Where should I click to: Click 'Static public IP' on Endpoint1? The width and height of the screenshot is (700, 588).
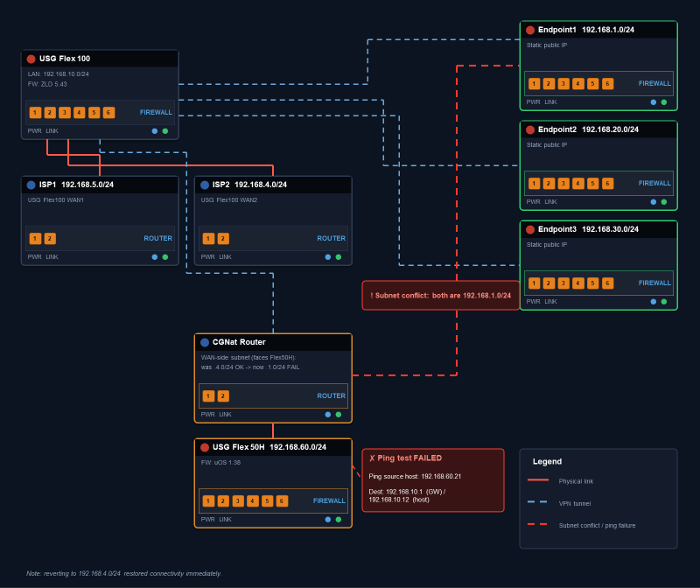546,45
